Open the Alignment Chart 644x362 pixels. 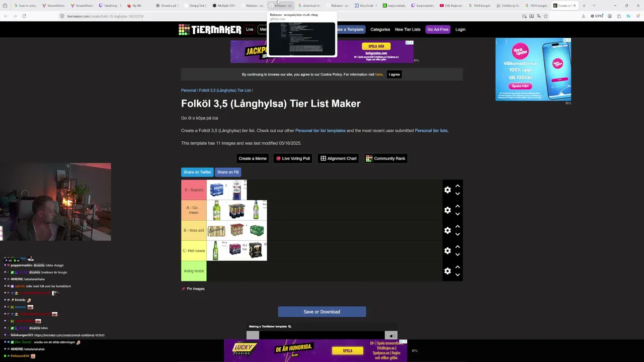(339, 158)
